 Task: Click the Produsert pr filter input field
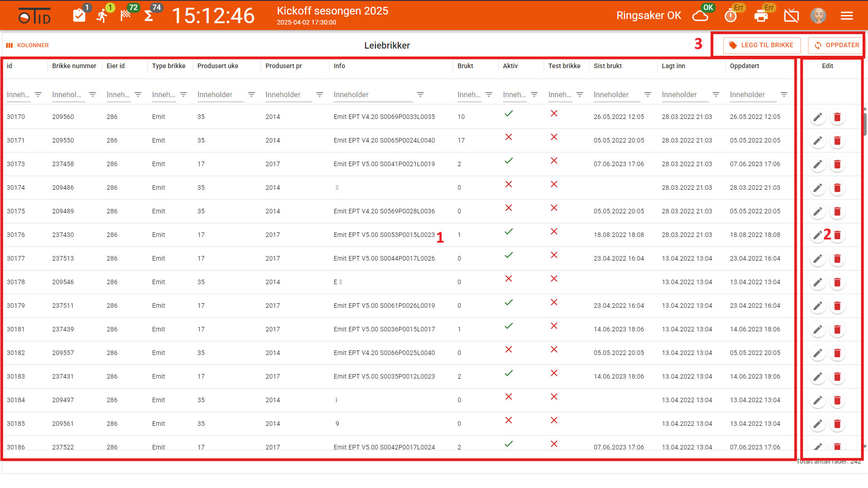pos(289,94)
